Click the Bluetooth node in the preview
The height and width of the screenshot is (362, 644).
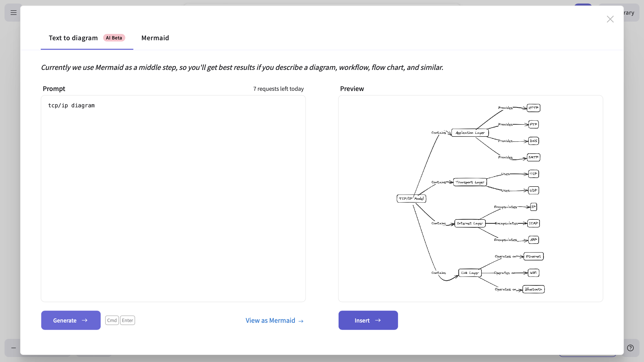(x=534, y=289)
